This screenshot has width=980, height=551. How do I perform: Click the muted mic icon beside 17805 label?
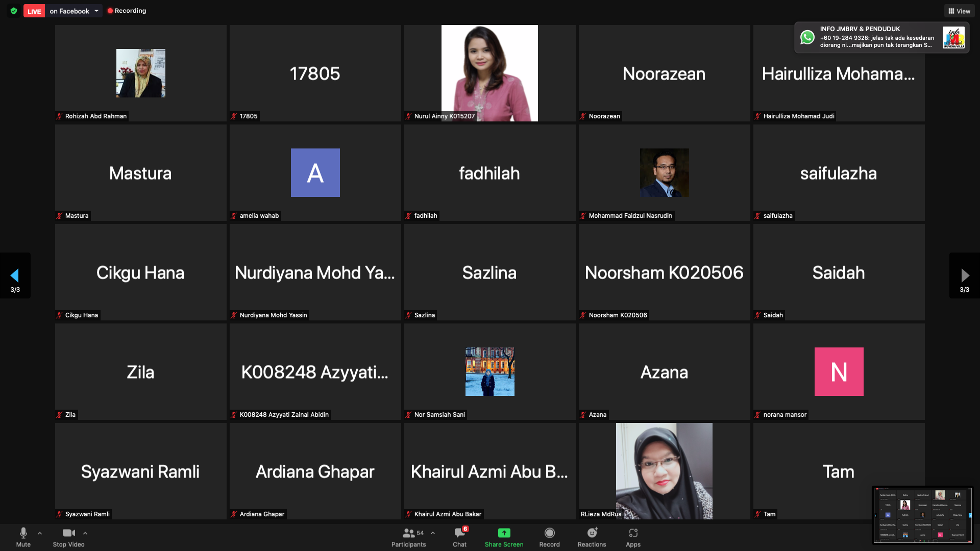coord(234,116)
